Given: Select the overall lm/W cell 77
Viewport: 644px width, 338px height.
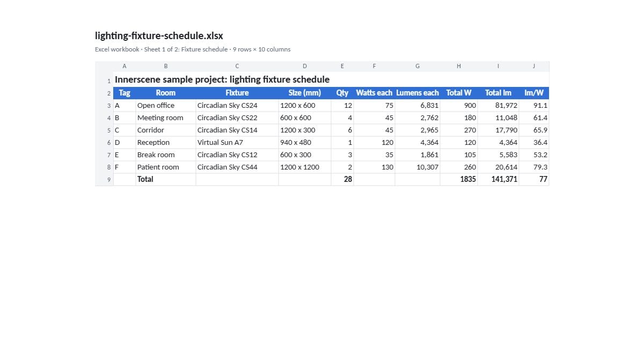Looking at the screenshot, I should (x=534, y=180).
